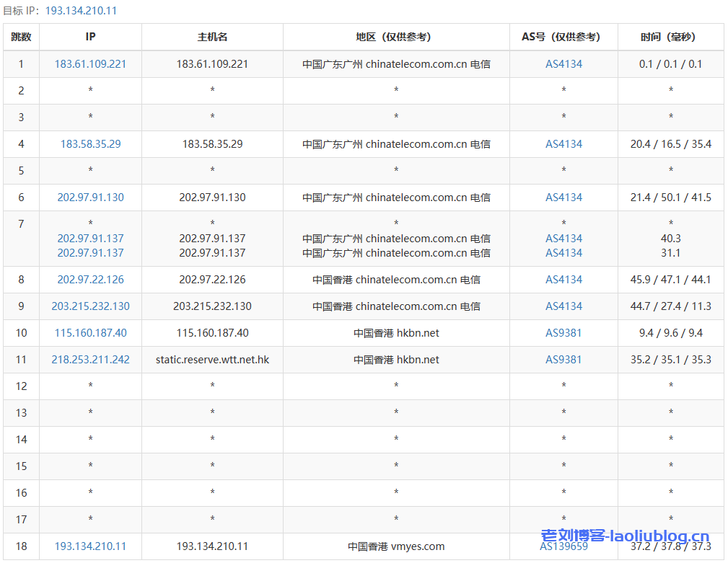728x563 pixels.
Task: Click the 主机名 column header
Action: coord(212,37)
